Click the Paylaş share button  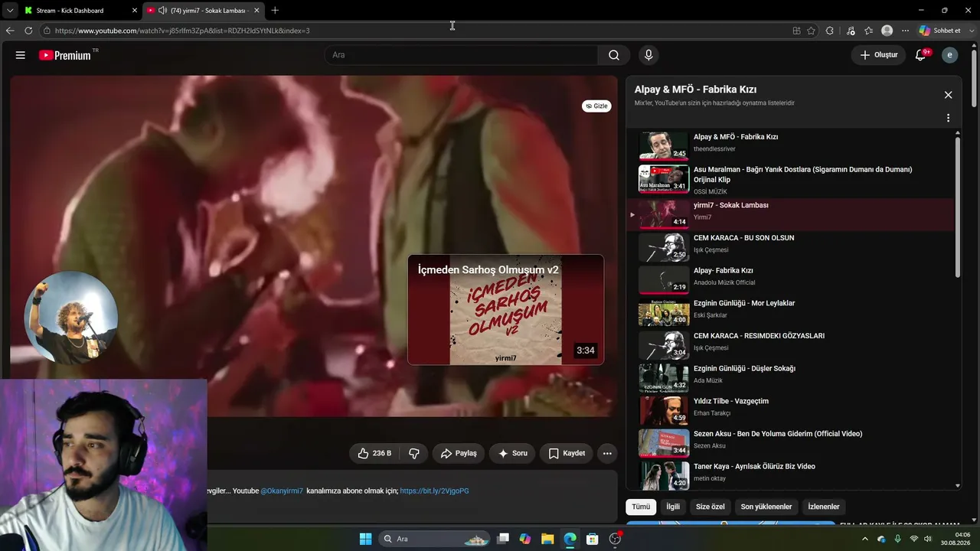459,453
